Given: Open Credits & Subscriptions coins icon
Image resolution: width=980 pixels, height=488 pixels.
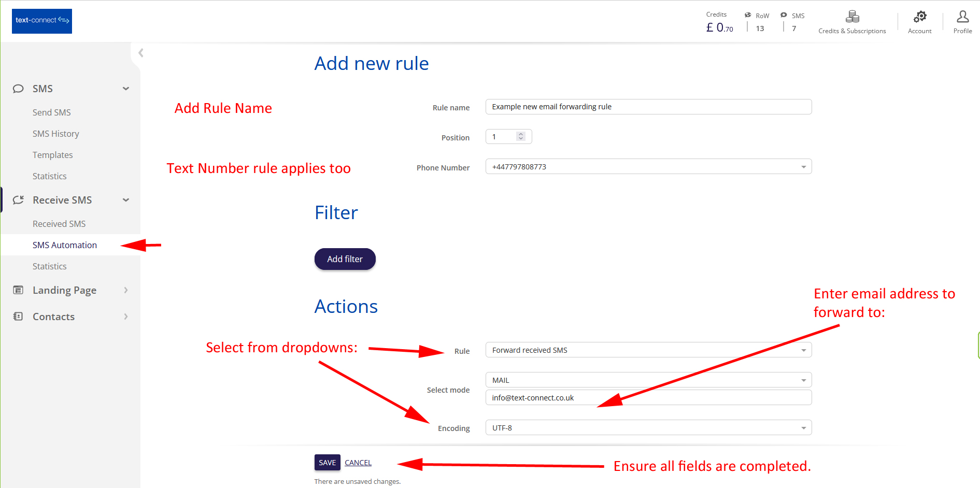Looking at the screenshot, I should point(851,16).
